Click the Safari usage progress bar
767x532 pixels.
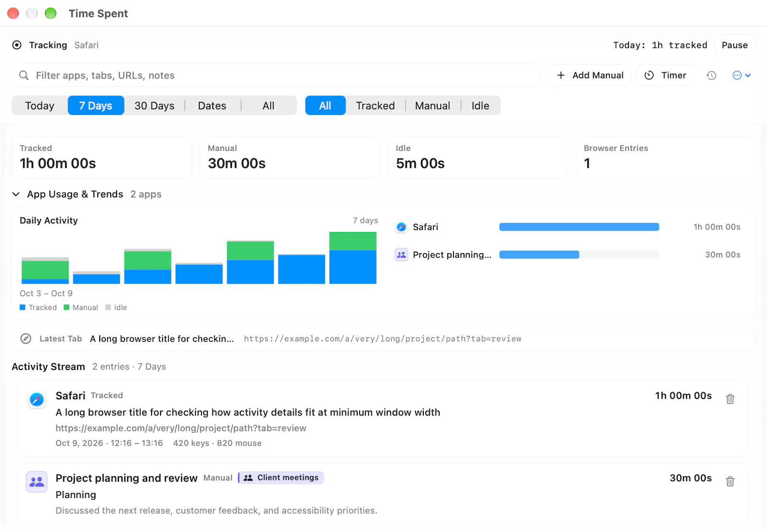pos(579,227)
